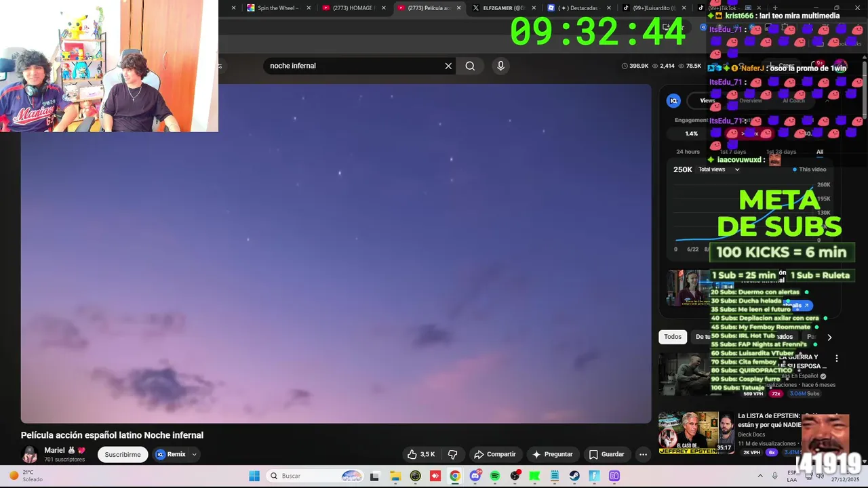Image resolution: width=868 pixels, height=488 pixels.
Task: Subscribe to Mariel with Suscribirme
Action: tap(123, 454)
